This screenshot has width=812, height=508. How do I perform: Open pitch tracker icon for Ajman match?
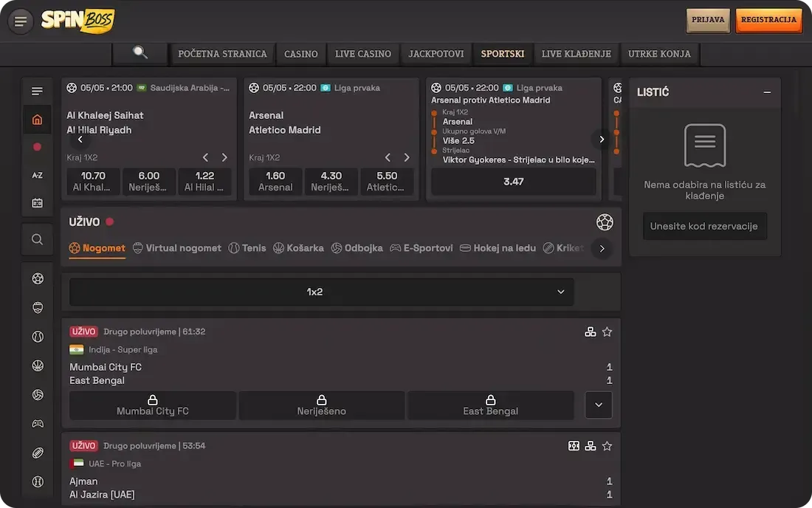click(574, 446)
